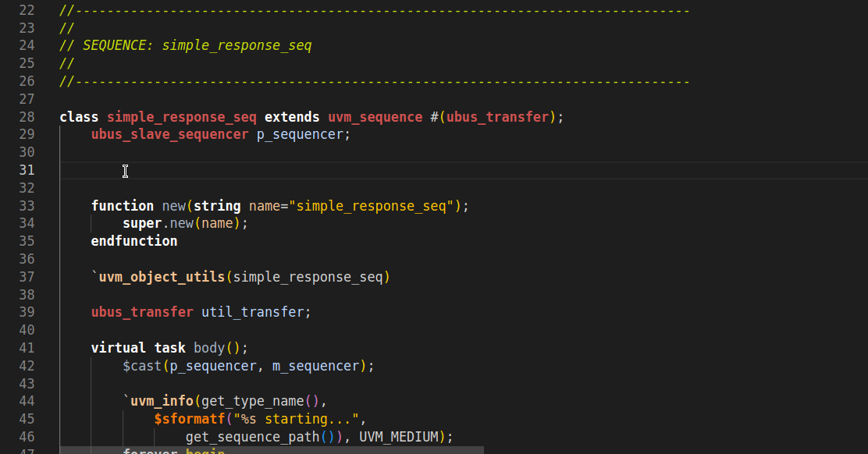Place cursor on the p_sequencer declaration
This screenshot has height=454, width=868.
tap(301, 133)
